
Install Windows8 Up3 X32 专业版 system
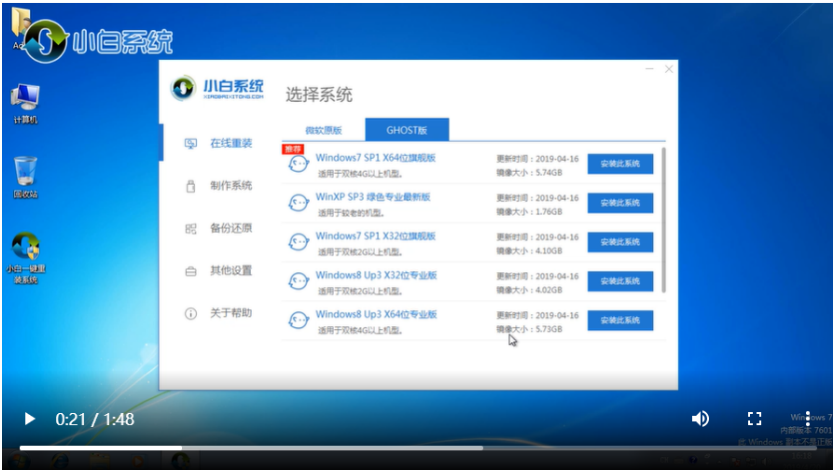(x=620, y=281)
